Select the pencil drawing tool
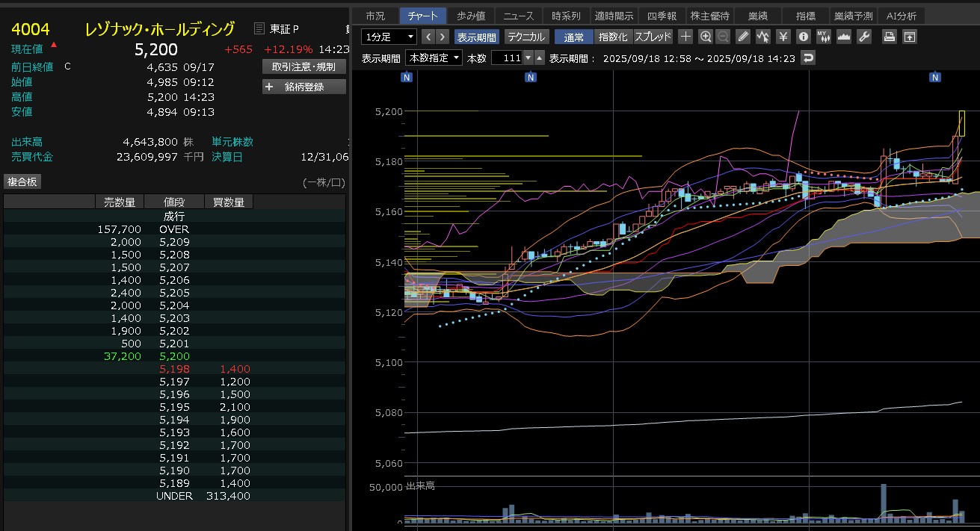 [743, 36]
